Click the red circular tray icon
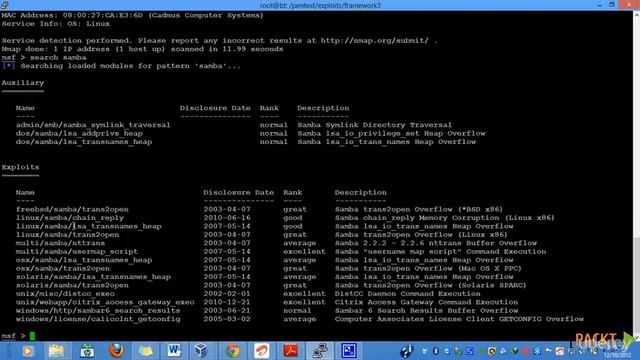 [526, 351]
